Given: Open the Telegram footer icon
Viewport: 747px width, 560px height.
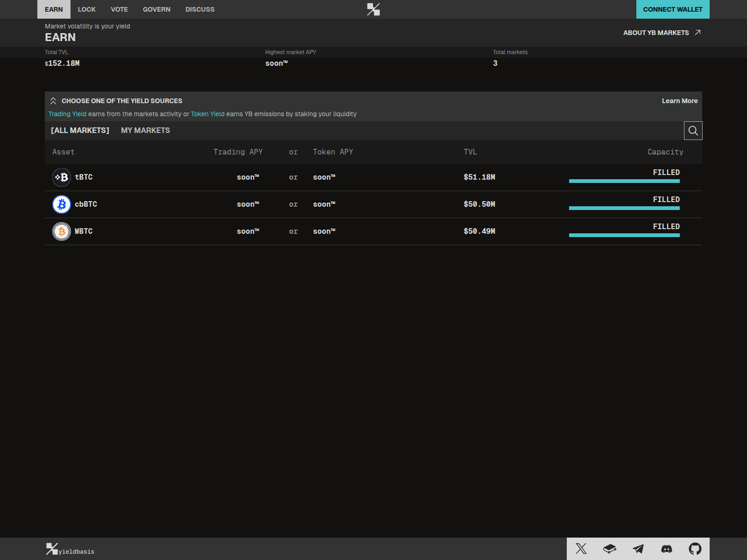Looking at the screenshot, I should pos(638,548).
